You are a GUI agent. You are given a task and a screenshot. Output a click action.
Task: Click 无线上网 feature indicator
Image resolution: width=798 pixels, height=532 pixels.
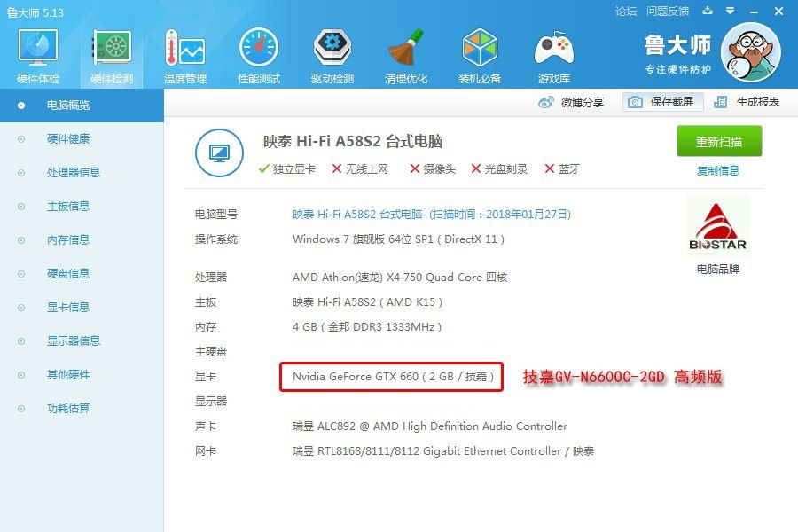(x=360, y=169)
